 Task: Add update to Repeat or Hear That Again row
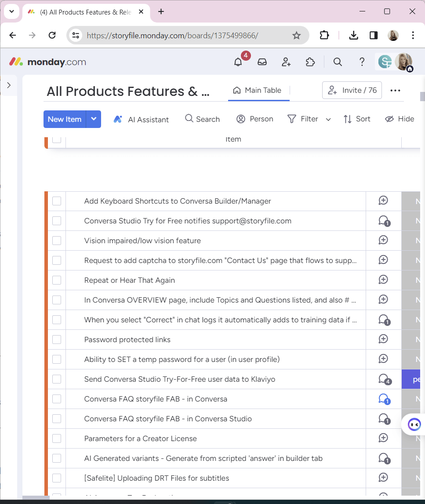coord(383,280)
